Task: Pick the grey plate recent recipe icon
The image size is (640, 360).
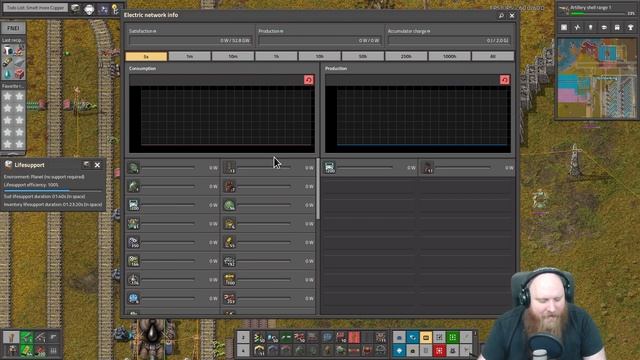Action: (19, 62)
